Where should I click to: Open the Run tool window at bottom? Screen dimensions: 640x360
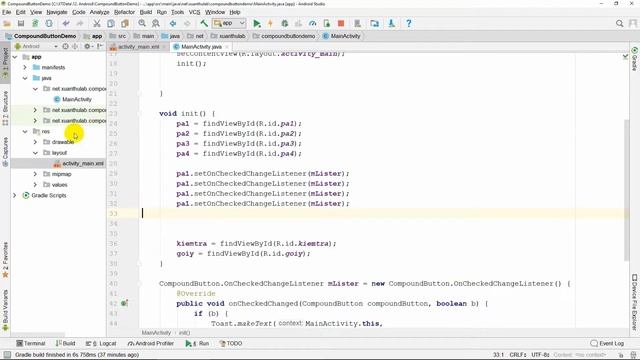click(197, 343)
